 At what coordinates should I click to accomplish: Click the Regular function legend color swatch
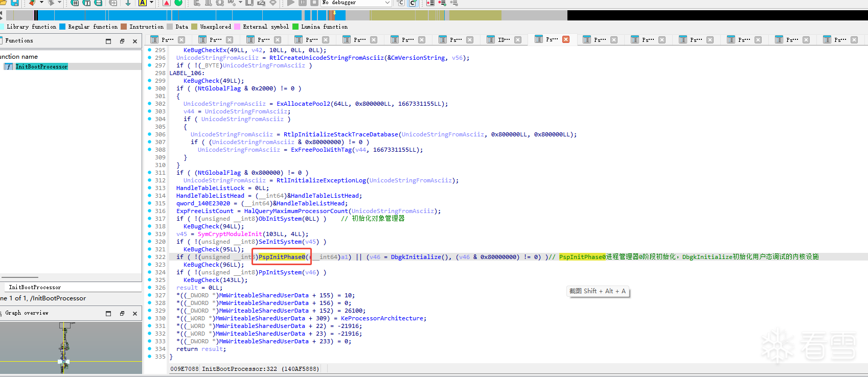[x=62, y=27]
